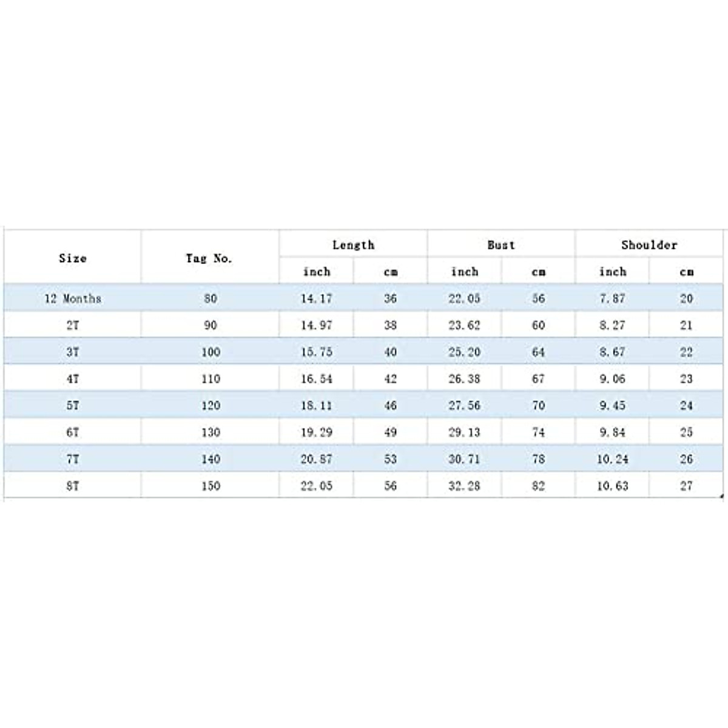
Task: Click the 29.13 bust inch value
Action: click(x=465, y=432)
